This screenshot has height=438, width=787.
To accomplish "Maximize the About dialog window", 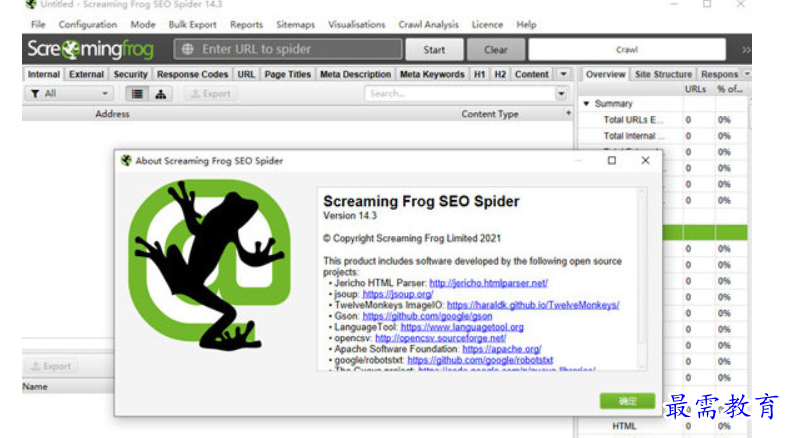I will pyautogui.click(x=611, y=161).
